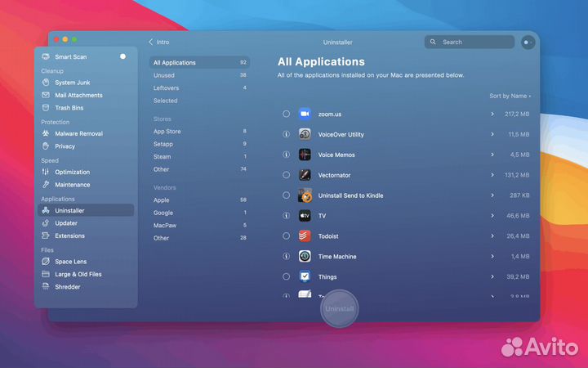
Task: Expand zoom.us details chevron
Action: [x=492, y=114]
